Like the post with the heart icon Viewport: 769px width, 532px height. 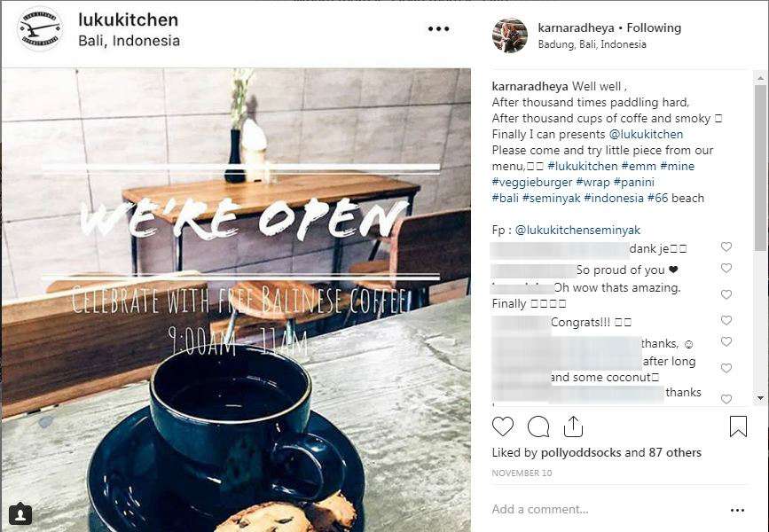point(503,426)
